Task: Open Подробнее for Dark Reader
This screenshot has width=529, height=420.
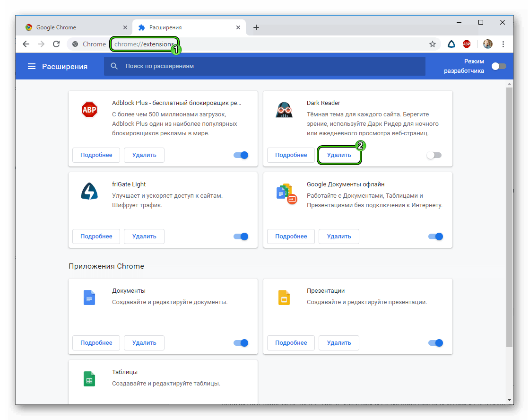Action: click(x=291, y=155)
